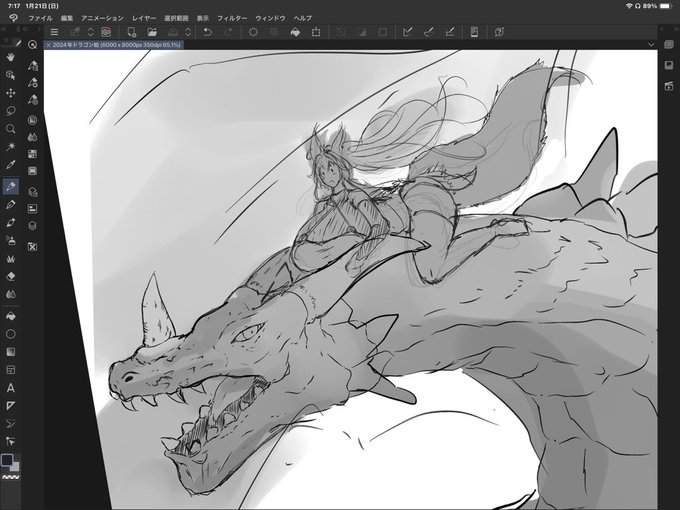Click the sub background color swatch
Image resolution: width=680 pixels, height=510 pixels.
[x=16, y=467]
